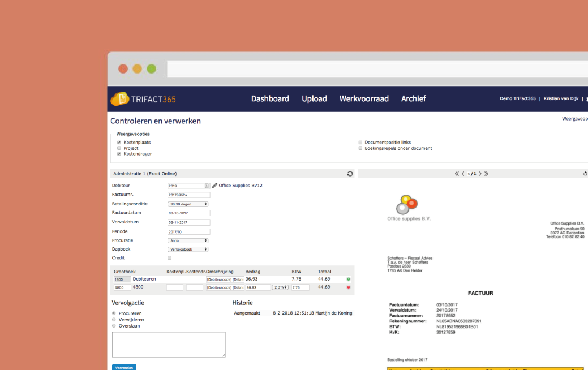Click the Bestelling oktober 2017 text

407,359
